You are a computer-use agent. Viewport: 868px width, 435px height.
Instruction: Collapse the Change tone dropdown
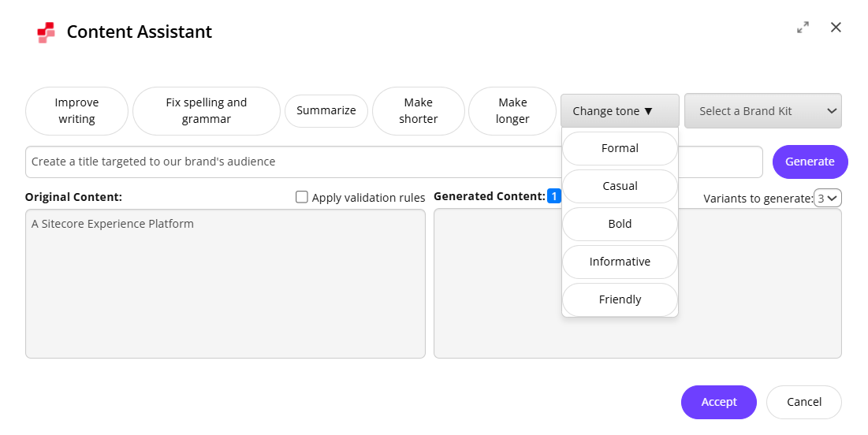coord(620,111)
